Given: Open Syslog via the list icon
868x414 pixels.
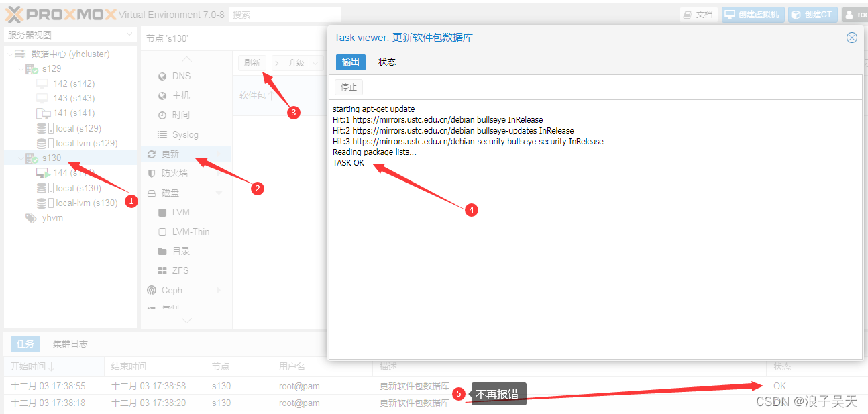Looking at the screenshot, I should (x=162, y=134).
